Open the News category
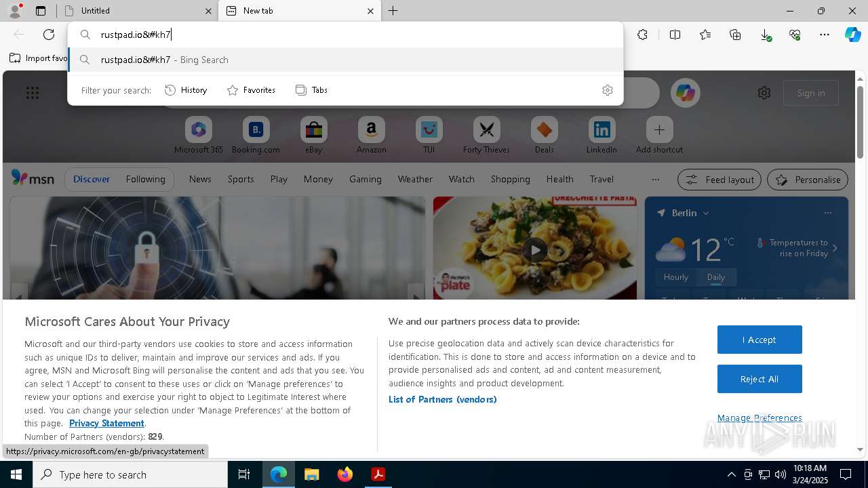 click(200, 179)
